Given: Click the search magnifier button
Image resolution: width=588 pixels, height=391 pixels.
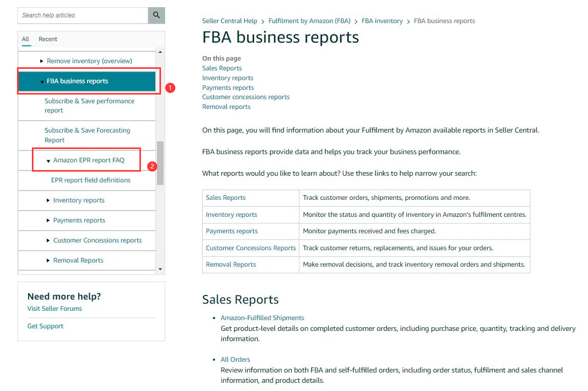Looking at the screenshot, I should (156, 15).
